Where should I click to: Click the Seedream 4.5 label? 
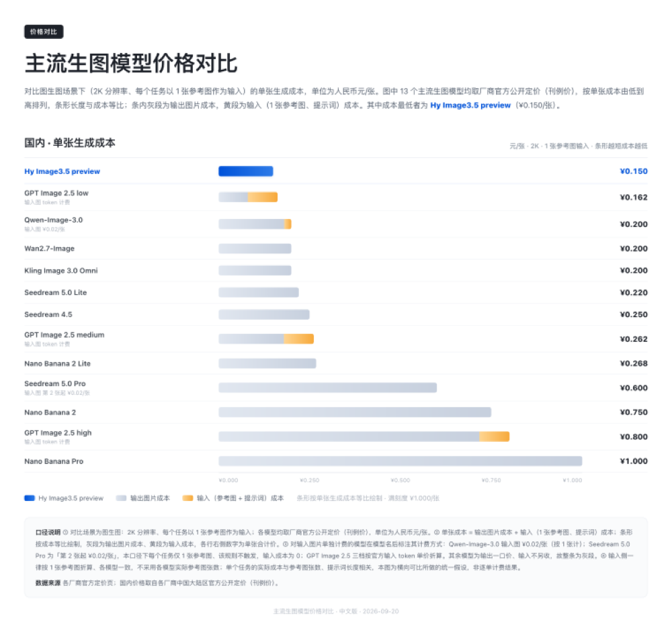pos(48,314)
